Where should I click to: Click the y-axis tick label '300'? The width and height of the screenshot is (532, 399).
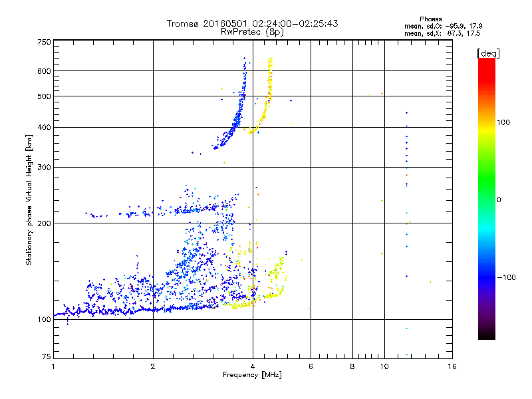click(x=45, y=167)
